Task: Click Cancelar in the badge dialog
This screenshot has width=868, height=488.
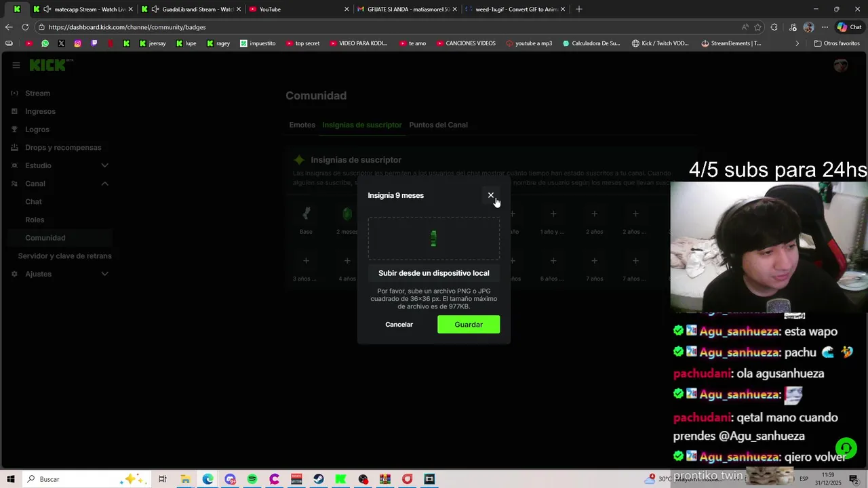Action: click(399, 325)
